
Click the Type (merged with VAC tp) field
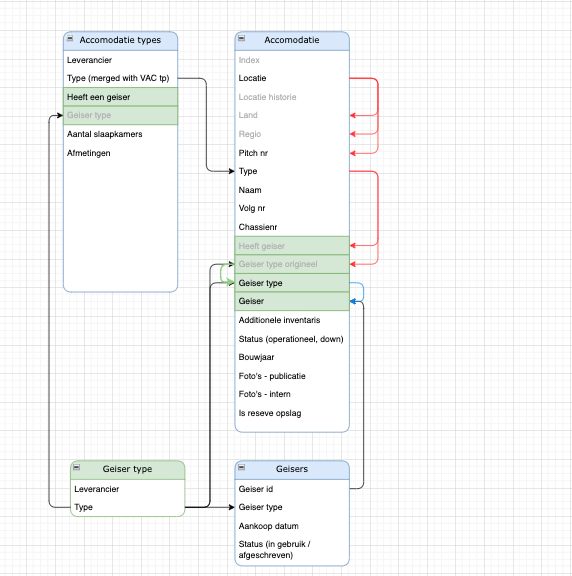pyautogui.click(x=120, y=78)
